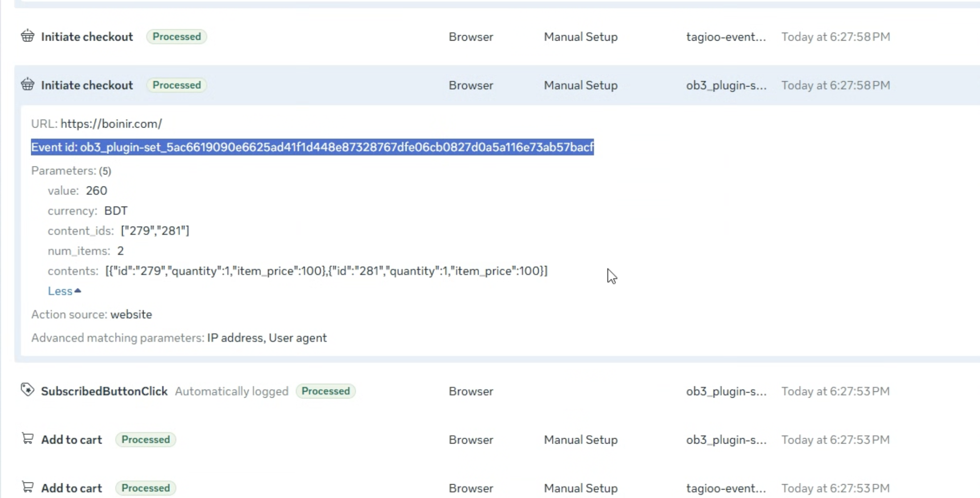Click cart icon of tagioo Add to cart row
This screenshot has height=498, width=980.
pos(28,487)
